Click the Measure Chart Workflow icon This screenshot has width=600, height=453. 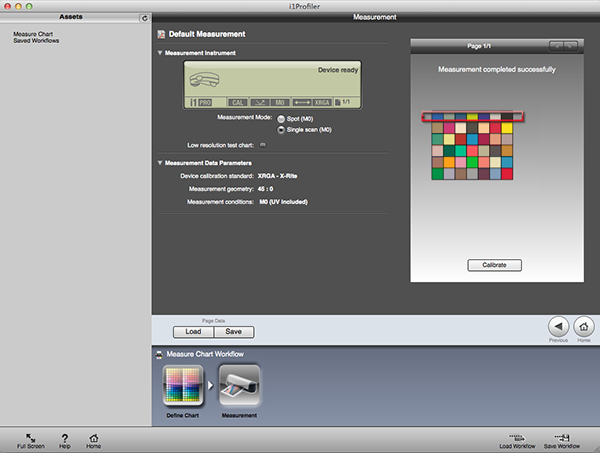pyautogui.click(x=159, y=354)
